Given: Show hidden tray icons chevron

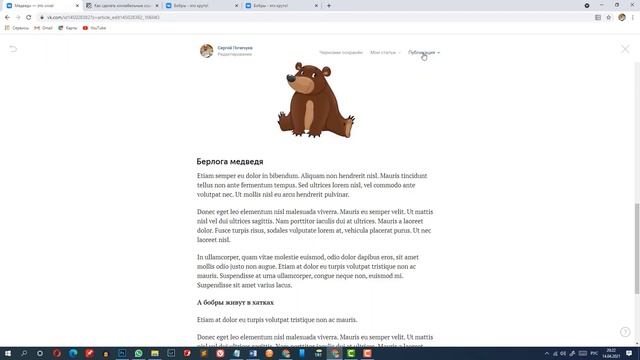Looking at the screenshot, I should 547,353.
